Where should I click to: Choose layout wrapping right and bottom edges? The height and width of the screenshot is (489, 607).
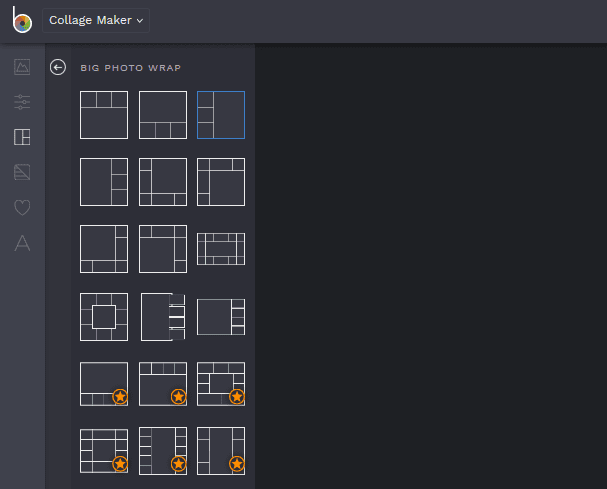click(104, 249)
